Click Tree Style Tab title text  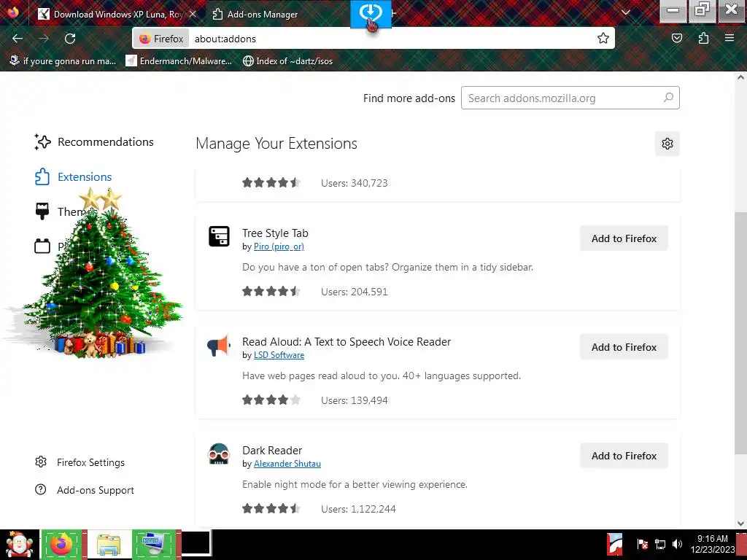[x=275, y=233]
